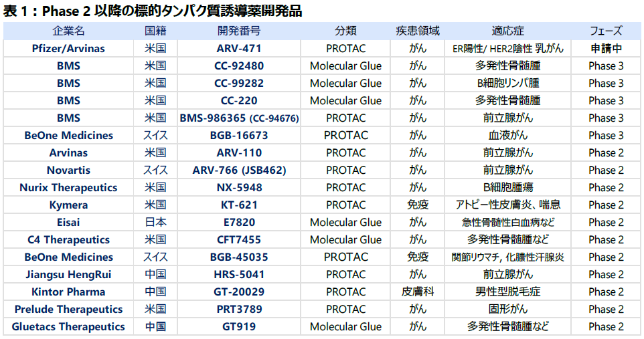Image resolution: width=644 pixels, height=339 pixels.
Task: Click the Eisai company name
Action: point(68,223)
